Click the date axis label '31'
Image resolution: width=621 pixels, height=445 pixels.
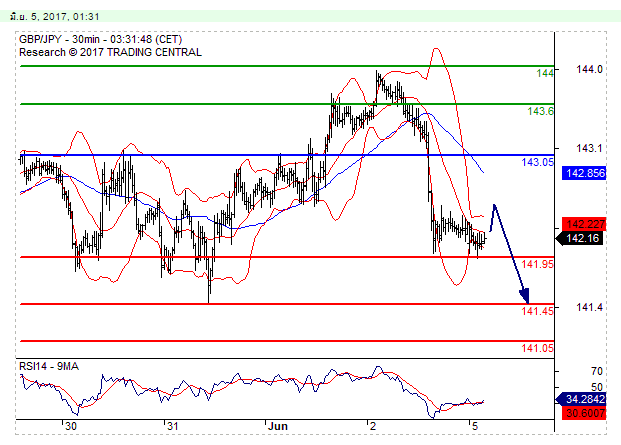tap(172, 426)
